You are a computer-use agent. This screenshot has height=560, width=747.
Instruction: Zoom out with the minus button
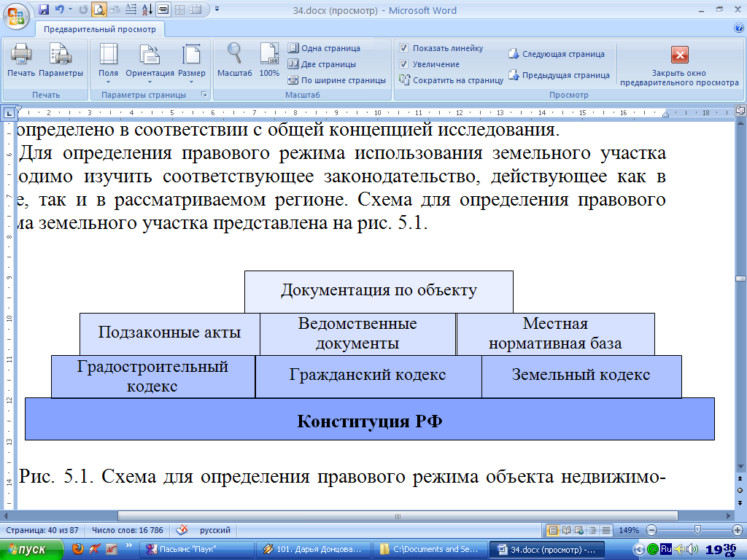tap(651, 530)
